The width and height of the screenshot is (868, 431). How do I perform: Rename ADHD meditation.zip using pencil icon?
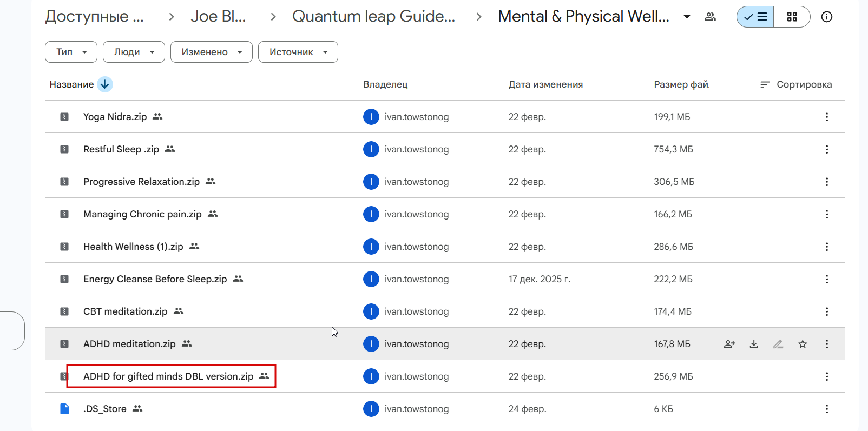pyautogui.click(x=778, y=344)
